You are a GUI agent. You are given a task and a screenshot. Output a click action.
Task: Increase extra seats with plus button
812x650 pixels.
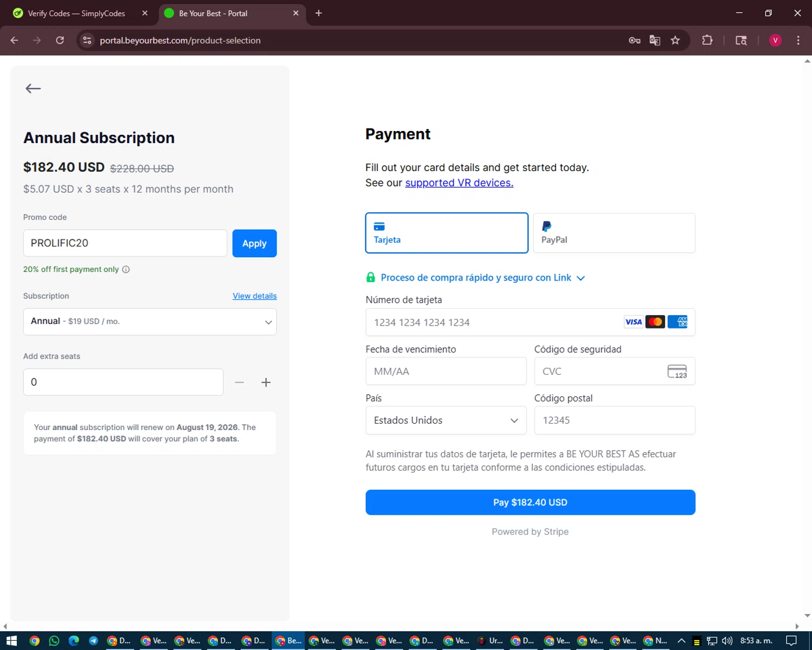(266, 382)
